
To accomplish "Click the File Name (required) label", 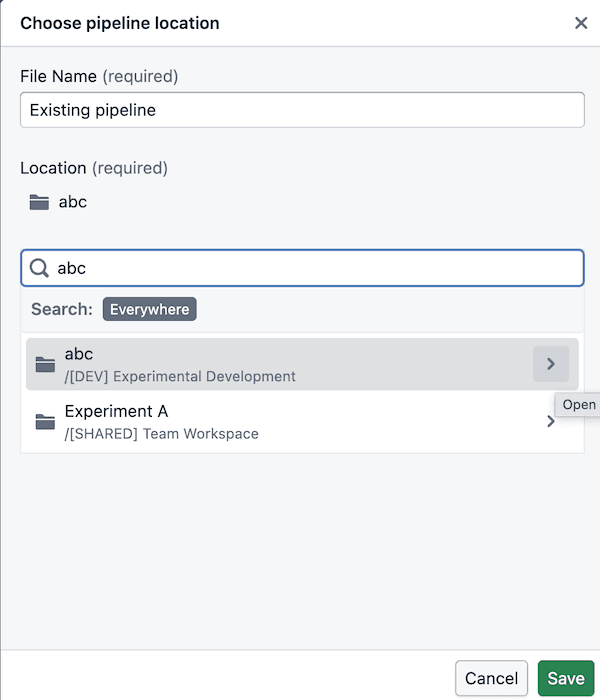I will coord(99,76).
